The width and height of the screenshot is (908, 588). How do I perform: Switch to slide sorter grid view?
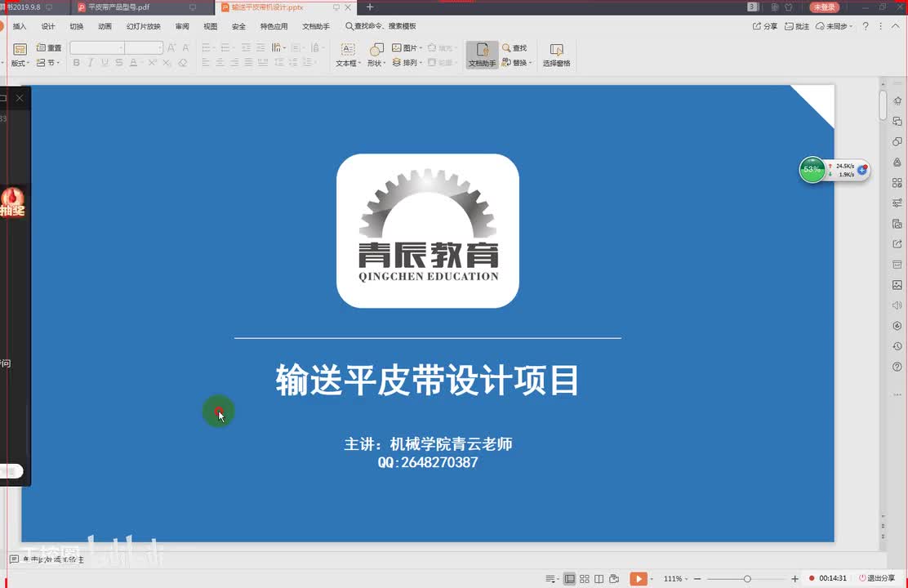(x=585, y=579)
